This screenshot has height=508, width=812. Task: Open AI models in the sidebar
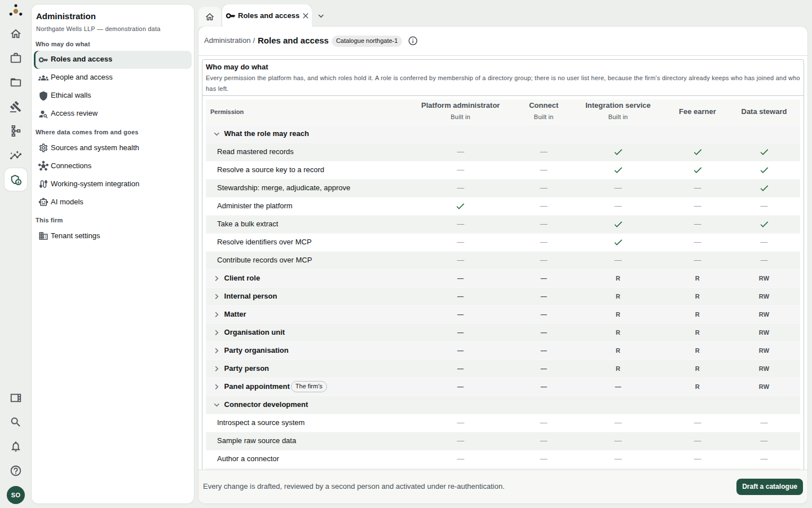point(113,202)
